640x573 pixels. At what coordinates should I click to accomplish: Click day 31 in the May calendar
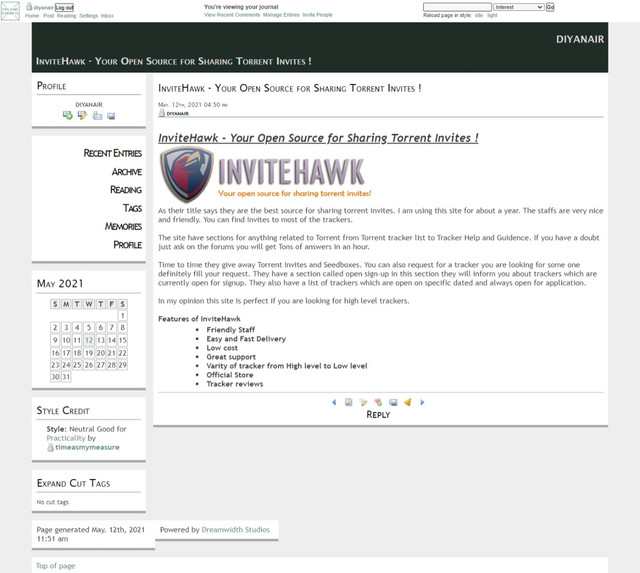pos(66,377)
